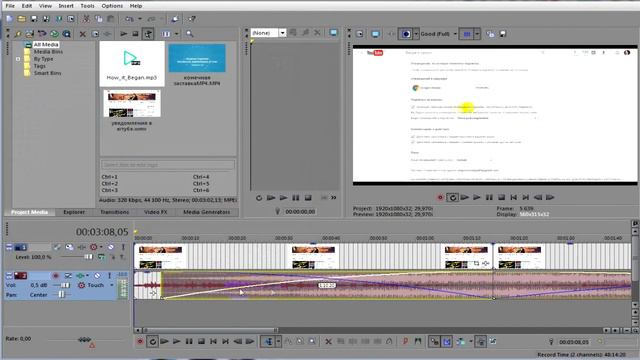640x360 pixels.
Task: Mute audio track 2
Action: (97, 276)
